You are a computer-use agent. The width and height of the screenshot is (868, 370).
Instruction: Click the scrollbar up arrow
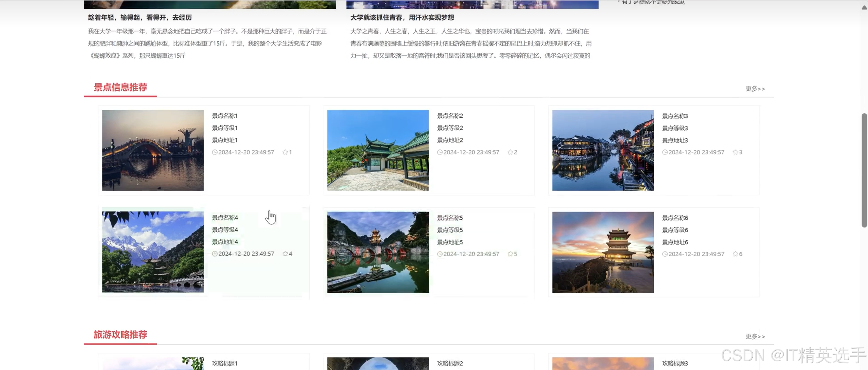click(x=865, y=8)
